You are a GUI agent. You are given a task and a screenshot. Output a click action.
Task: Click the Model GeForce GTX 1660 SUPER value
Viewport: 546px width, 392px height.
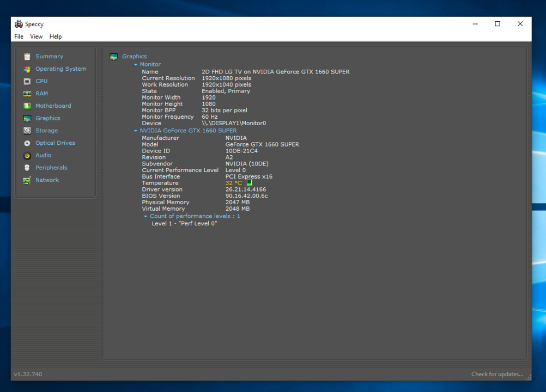coord(262,144)
